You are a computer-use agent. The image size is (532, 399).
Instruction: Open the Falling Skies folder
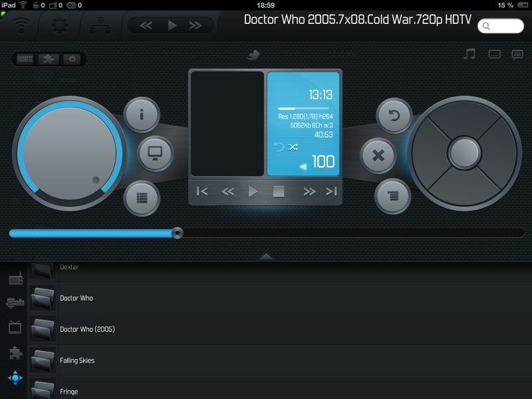point(280,360)
